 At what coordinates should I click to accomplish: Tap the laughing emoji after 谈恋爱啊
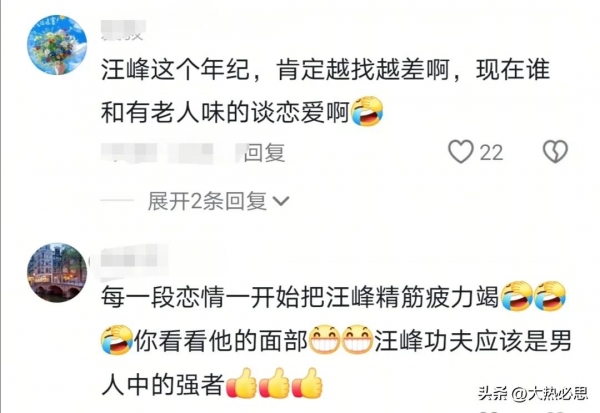click(x=367, y=111)
